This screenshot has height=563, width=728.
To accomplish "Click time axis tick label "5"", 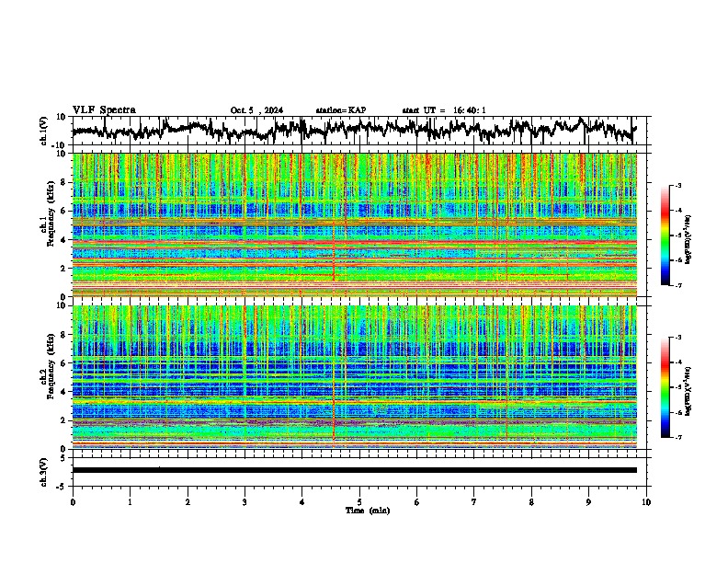I will [359, 502].
